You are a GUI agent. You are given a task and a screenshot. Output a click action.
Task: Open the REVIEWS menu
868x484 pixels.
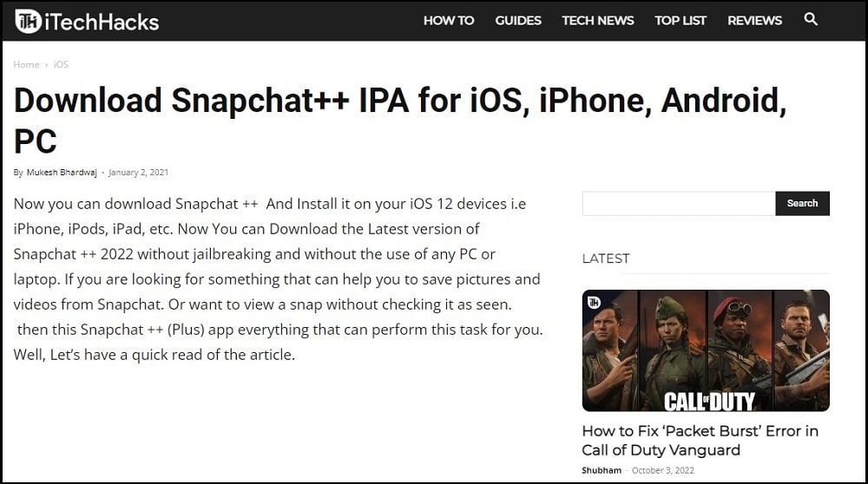754,21
